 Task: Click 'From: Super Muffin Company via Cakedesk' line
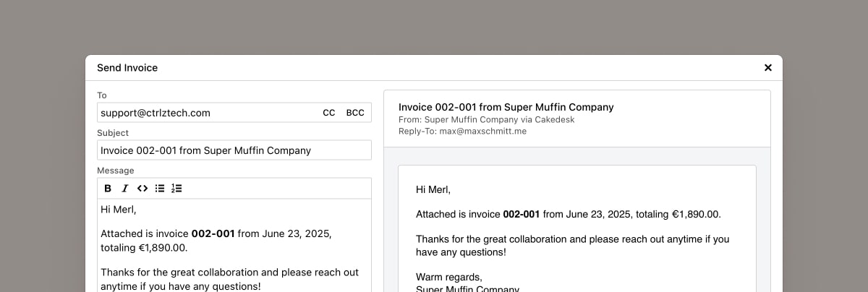487,119
